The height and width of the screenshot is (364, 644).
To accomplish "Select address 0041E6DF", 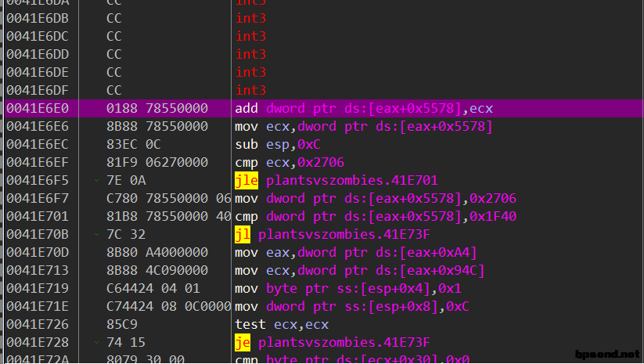I will [38, 90].
